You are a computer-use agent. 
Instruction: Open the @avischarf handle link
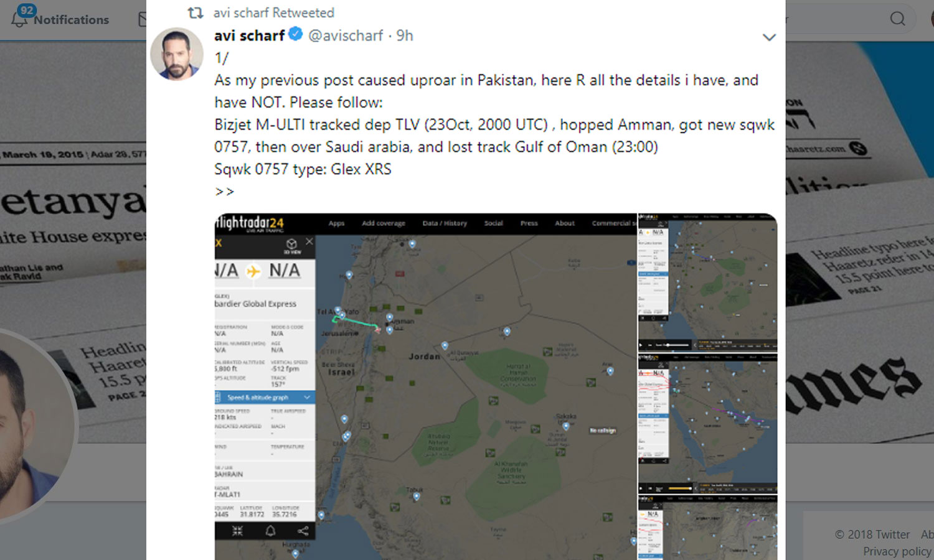(346, 35)
